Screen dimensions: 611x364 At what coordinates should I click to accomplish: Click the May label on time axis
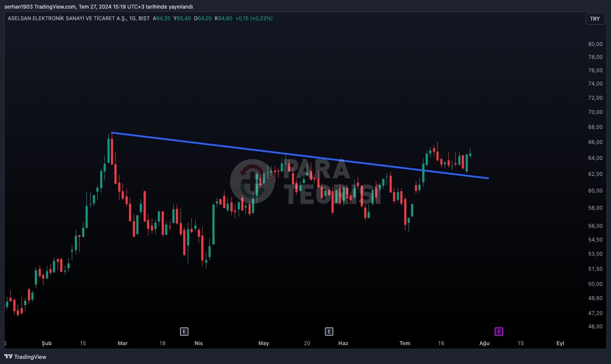click(x=264, y=343)
